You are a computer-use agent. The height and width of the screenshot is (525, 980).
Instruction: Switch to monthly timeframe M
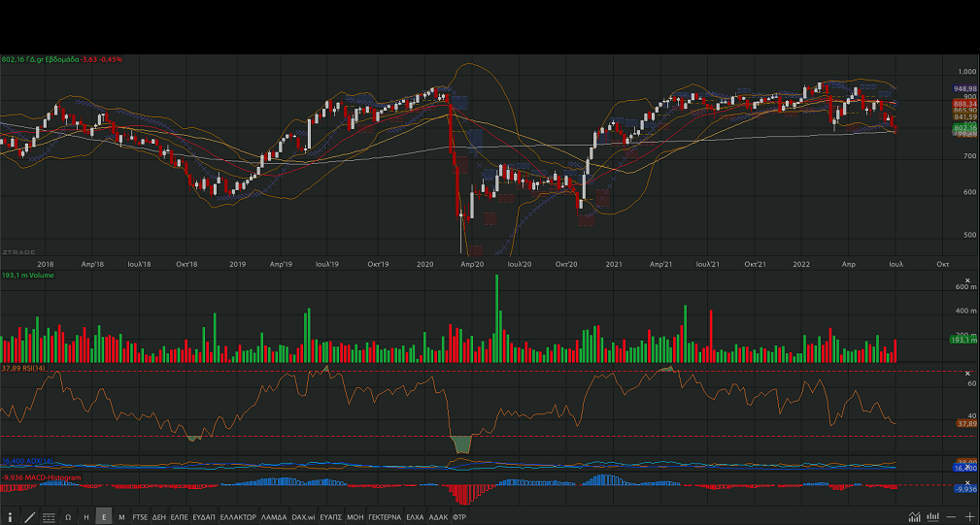coord(121,517)
